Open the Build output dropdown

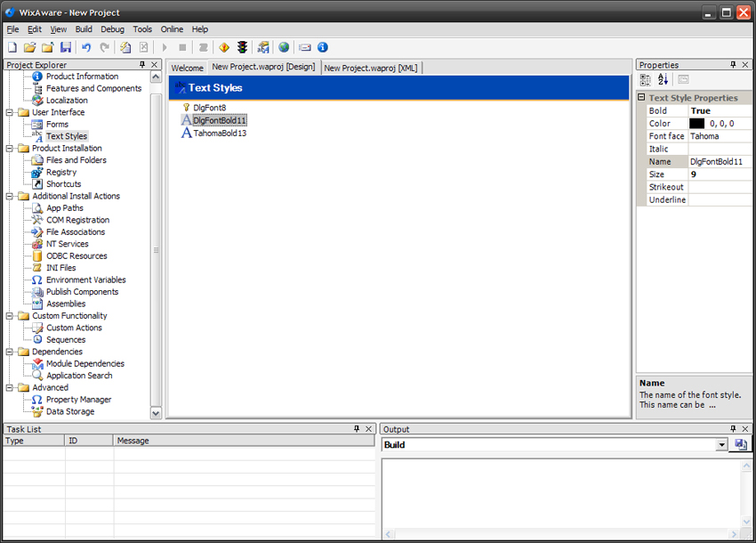pos(721,445)
